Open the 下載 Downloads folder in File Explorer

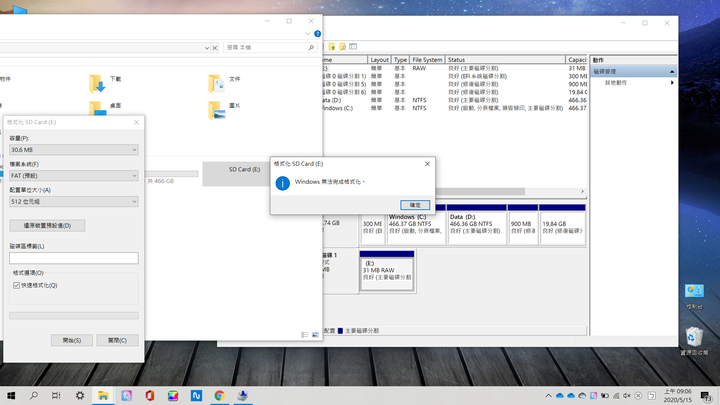coord(105,83)
